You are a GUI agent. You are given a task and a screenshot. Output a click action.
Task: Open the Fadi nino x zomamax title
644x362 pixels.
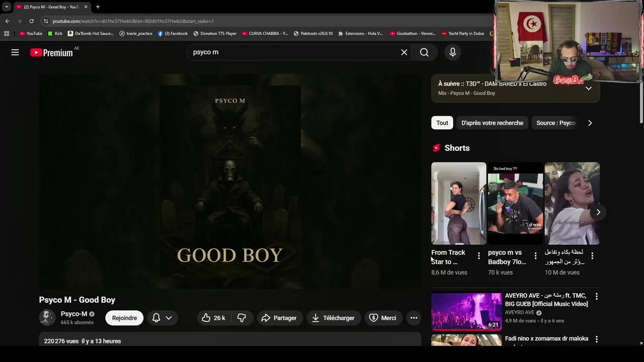[x=546, y=339]
